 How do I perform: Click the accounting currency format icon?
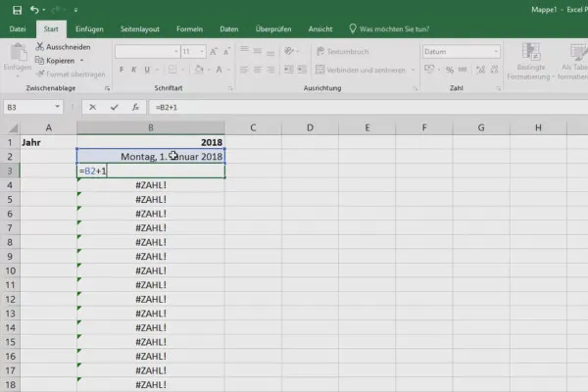[429, 69]
